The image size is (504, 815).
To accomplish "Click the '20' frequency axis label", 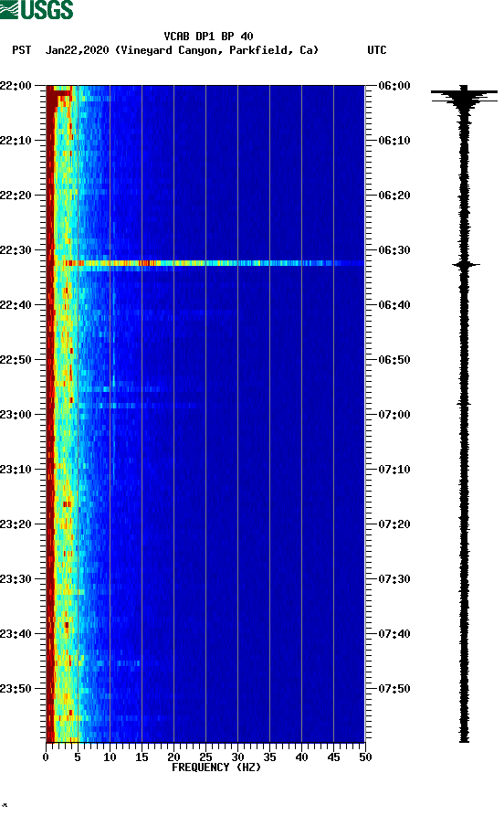I will pyautogui.click(x=173, y=757).
